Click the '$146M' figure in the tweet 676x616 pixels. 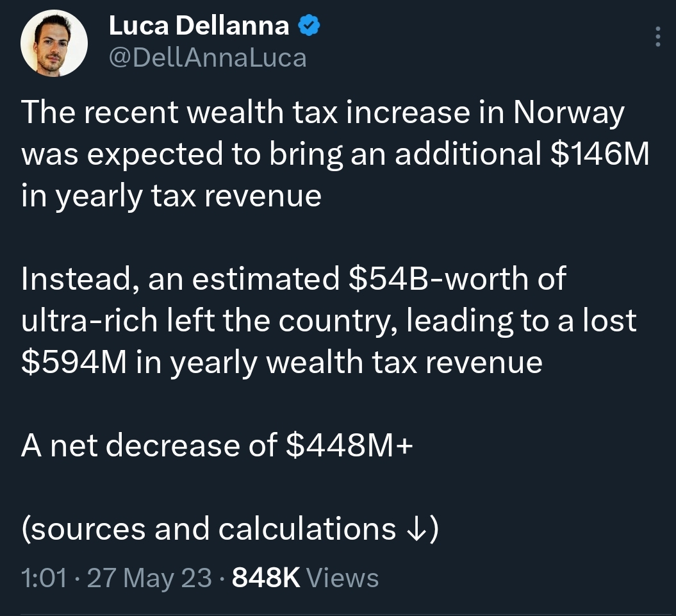[x=599, y=155]
